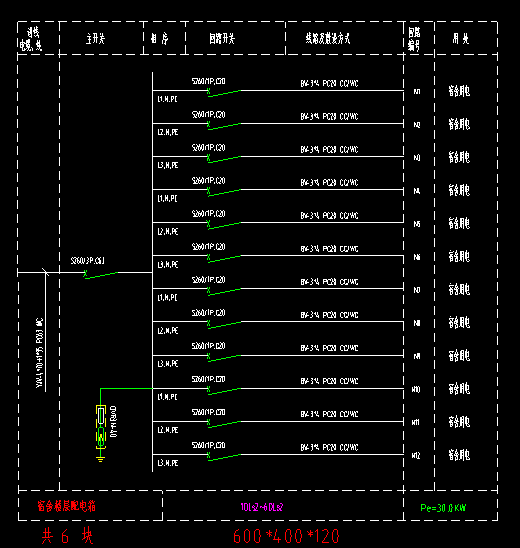This screenshot has height=548, width=520.
Task: Select circuit N7 breaker switch symbol
Action: [x=224, y=290]
